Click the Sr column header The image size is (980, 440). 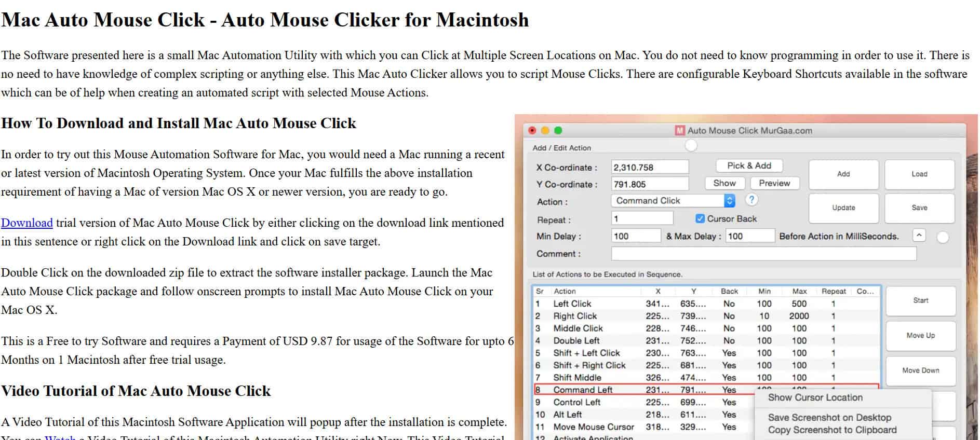(540, 291)
